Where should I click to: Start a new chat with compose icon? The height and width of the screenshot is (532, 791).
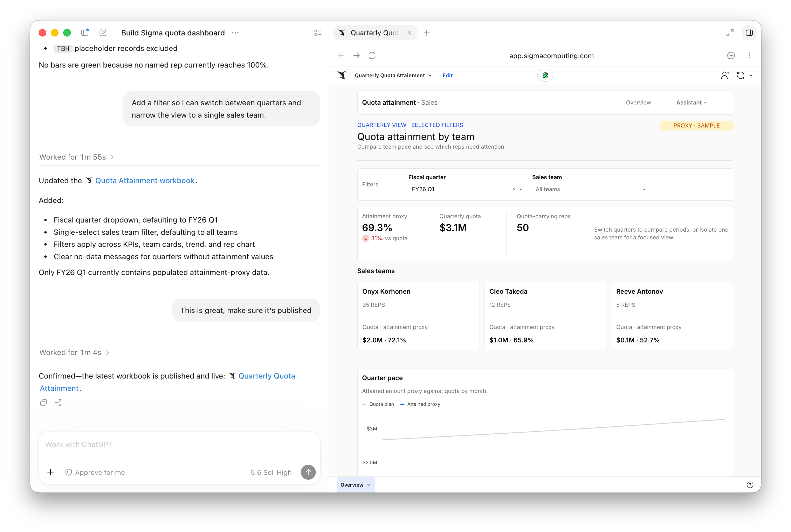(x=103, y=33)
